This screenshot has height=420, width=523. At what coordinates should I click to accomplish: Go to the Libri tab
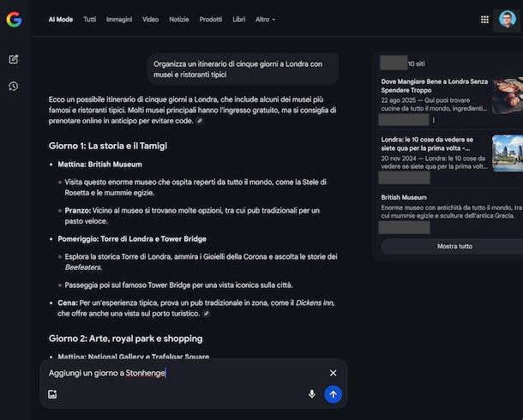(238, 19)
